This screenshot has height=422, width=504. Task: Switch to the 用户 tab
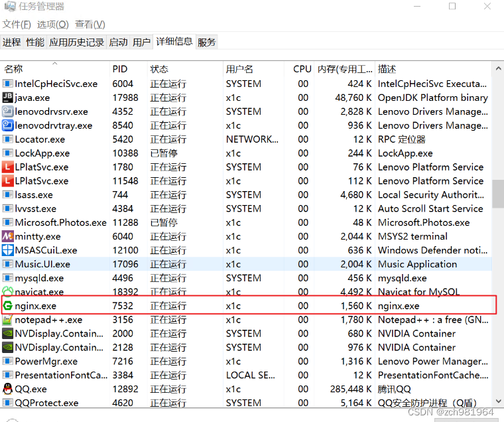coord(141,42)
